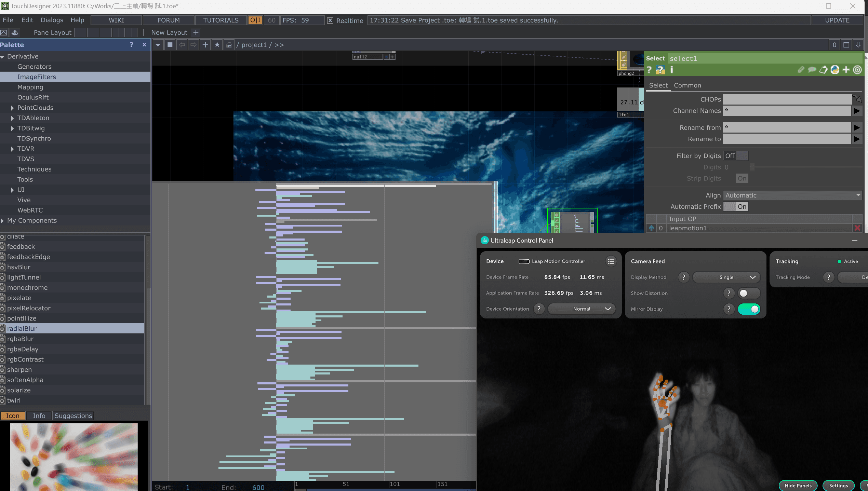Toggle the Realtime checkbox
This screenshot has width=868, height=491.
point(330,21)
